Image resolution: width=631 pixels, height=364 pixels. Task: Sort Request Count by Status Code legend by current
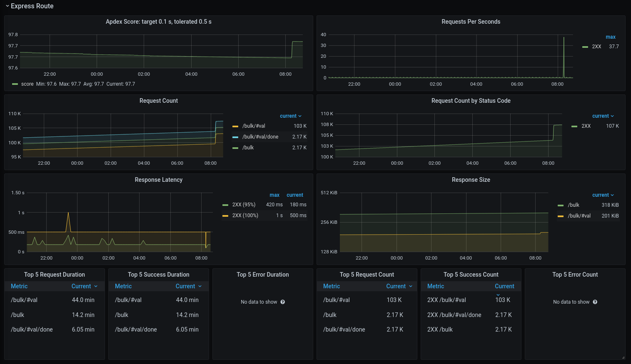pos(603,116)
